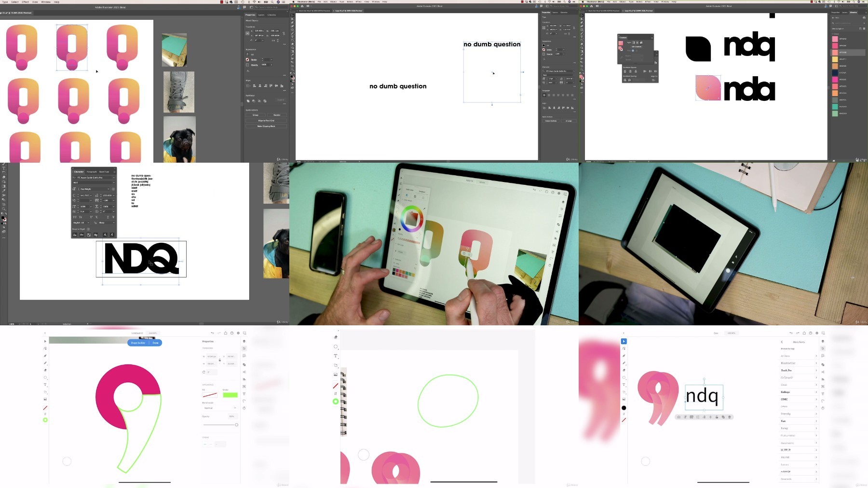Click the Make Clipping Mask button
The height and width of the screenshot is (488, 868).
[266, 126]
